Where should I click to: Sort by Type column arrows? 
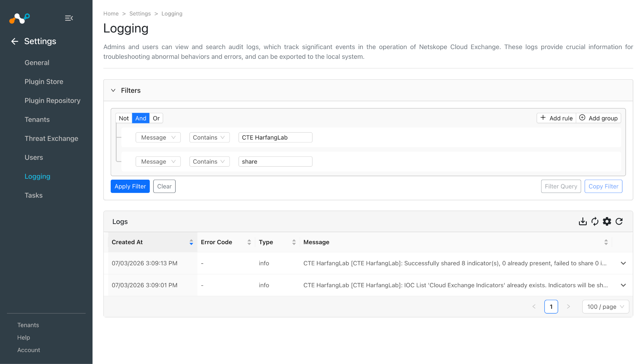point(294,242)
